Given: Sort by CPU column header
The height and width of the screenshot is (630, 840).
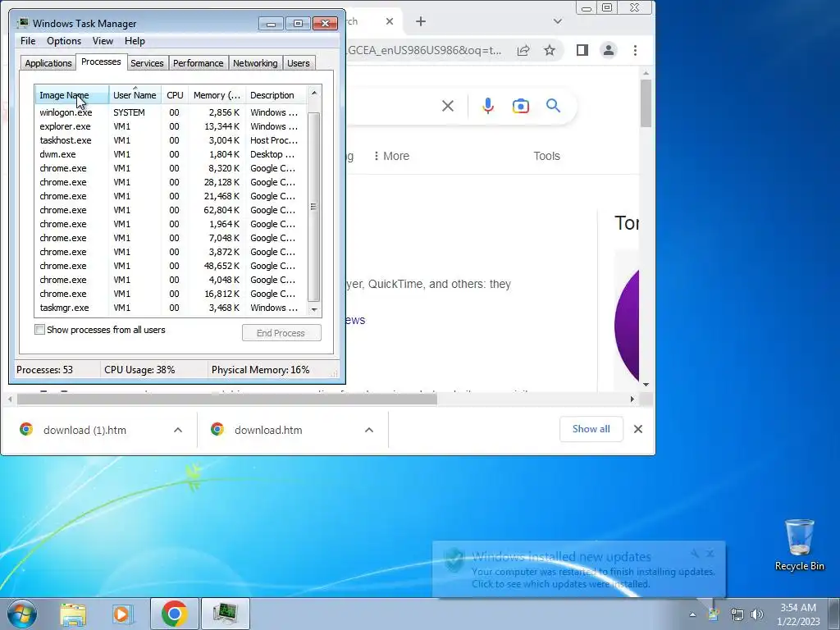Looking at the screenshot, I should (x=175, y=95).
